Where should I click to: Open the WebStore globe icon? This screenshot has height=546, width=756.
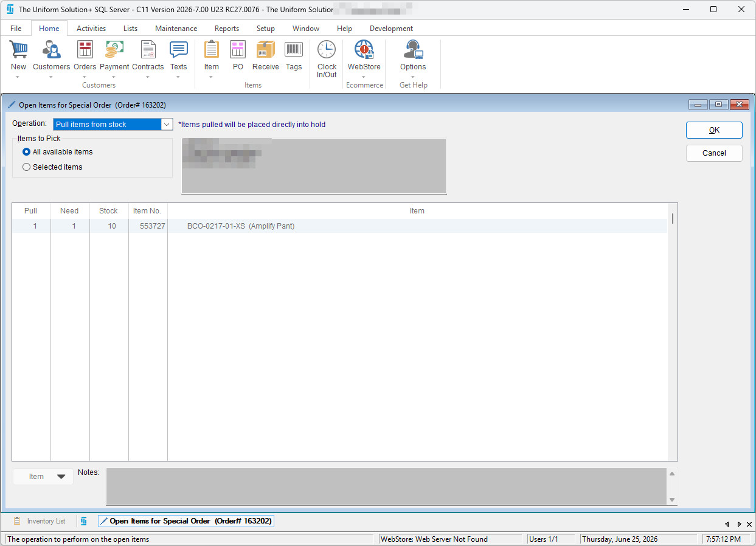click(x=364, y=50)
